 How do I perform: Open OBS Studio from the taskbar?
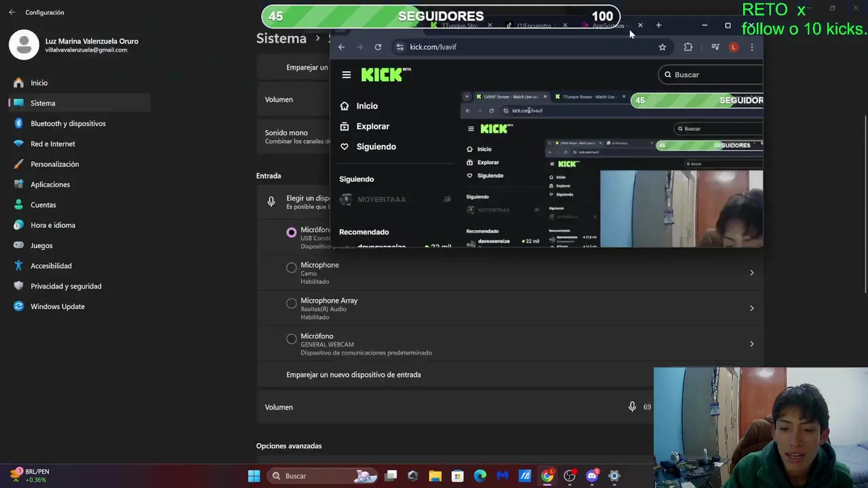(x=570, y=476)
